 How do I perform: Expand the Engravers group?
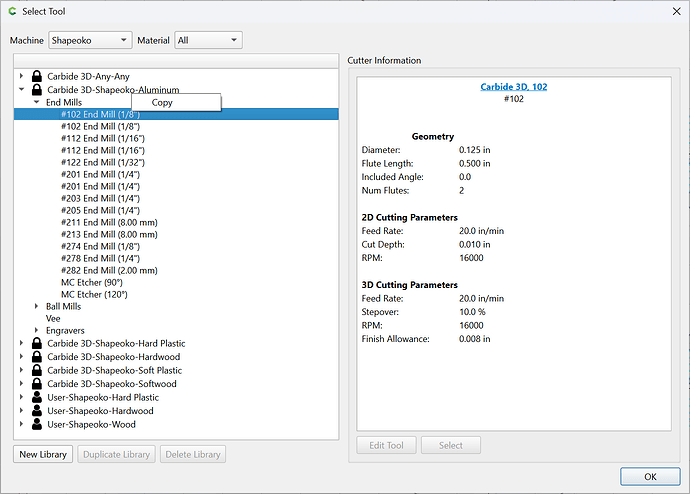(x=37, y=330)
